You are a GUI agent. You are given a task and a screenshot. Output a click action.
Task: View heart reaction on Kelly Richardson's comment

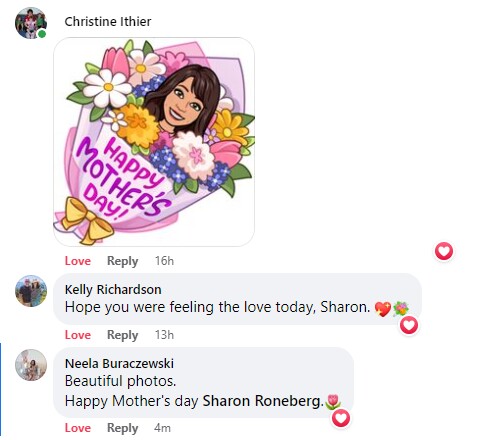(409, 325)
